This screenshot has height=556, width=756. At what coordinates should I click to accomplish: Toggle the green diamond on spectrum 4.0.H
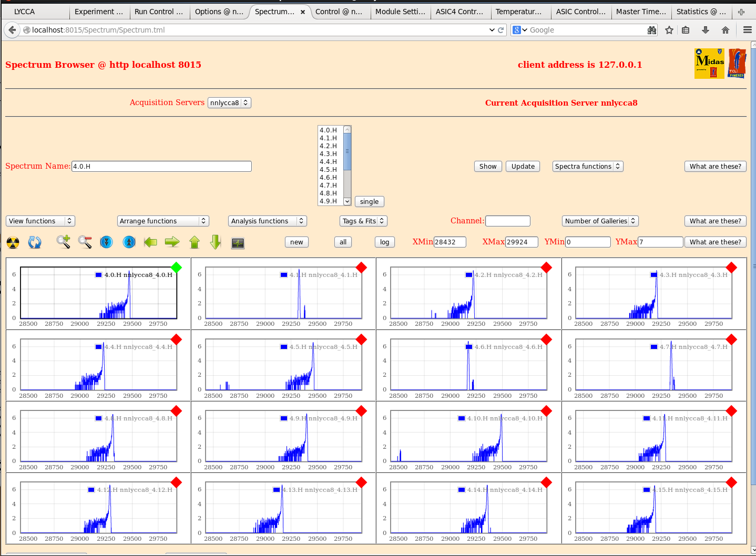(x=177, y=267)
